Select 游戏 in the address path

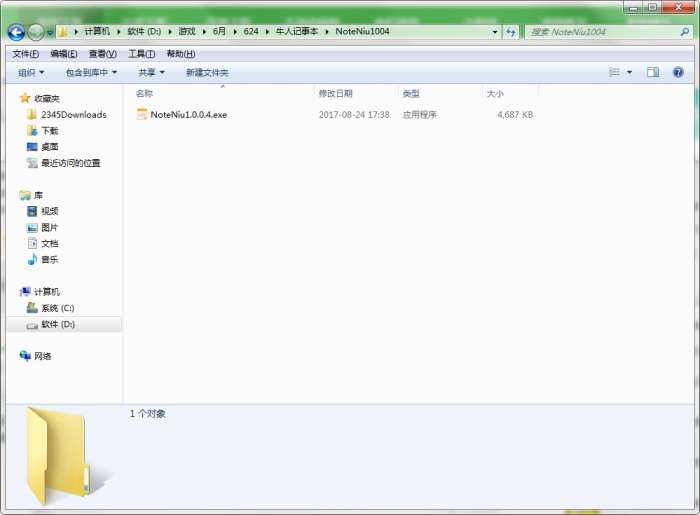pos(187,31)
